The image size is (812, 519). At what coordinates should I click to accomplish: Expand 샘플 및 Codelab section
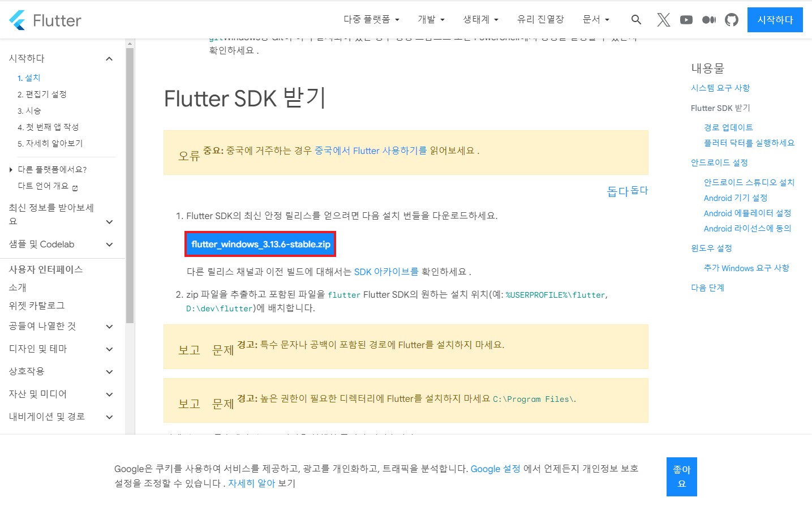(109, 245)
